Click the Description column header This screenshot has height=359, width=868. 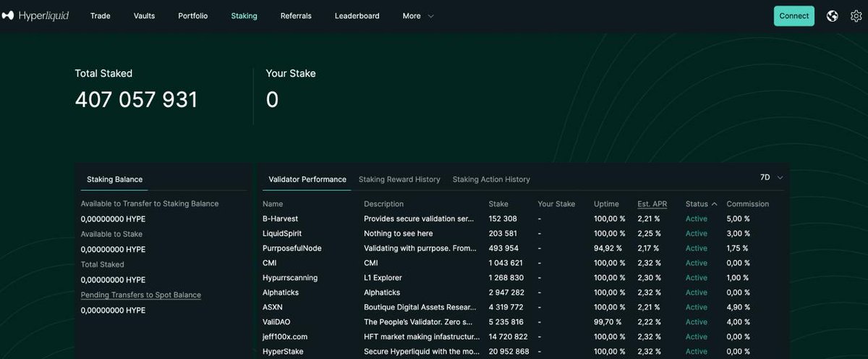(384, 204)
